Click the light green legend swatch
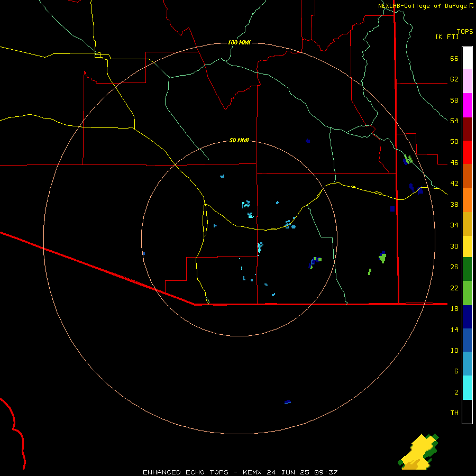The width and height of the screenshot is (476, 476). [x=467, y=293]
